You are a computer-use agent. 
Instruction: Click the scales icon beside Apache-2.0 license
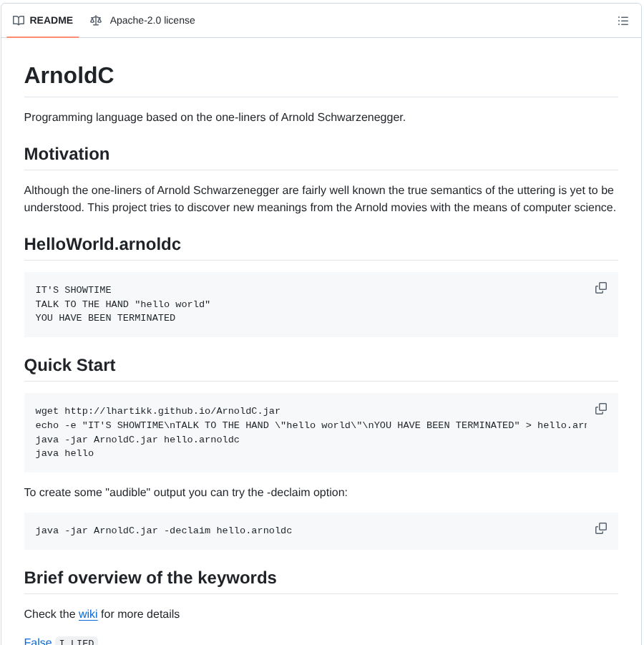click(x=95, y=20)
